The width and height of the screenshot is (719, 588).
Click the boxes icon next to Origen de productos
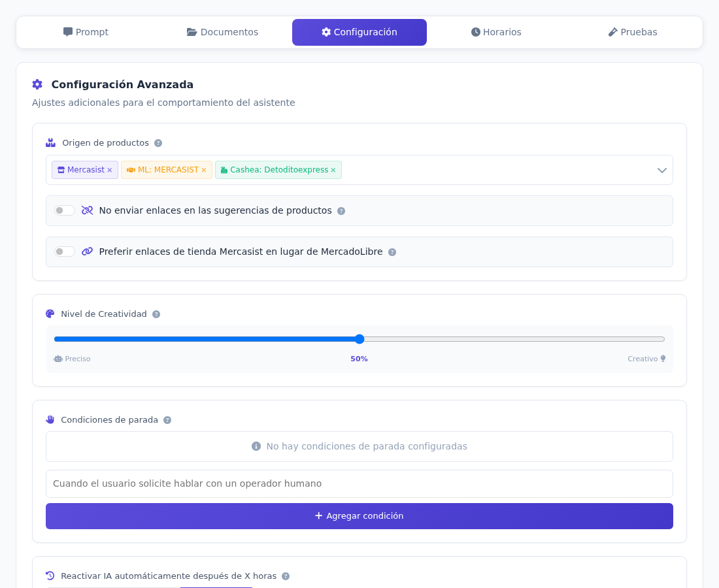coord(50,143)
